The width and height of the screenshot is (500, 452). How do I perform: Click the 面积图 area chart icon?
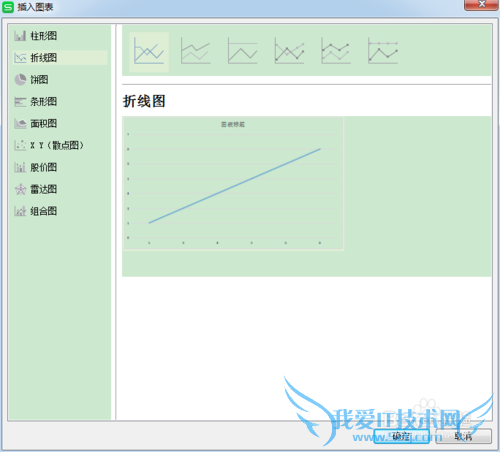click(20, 124)
